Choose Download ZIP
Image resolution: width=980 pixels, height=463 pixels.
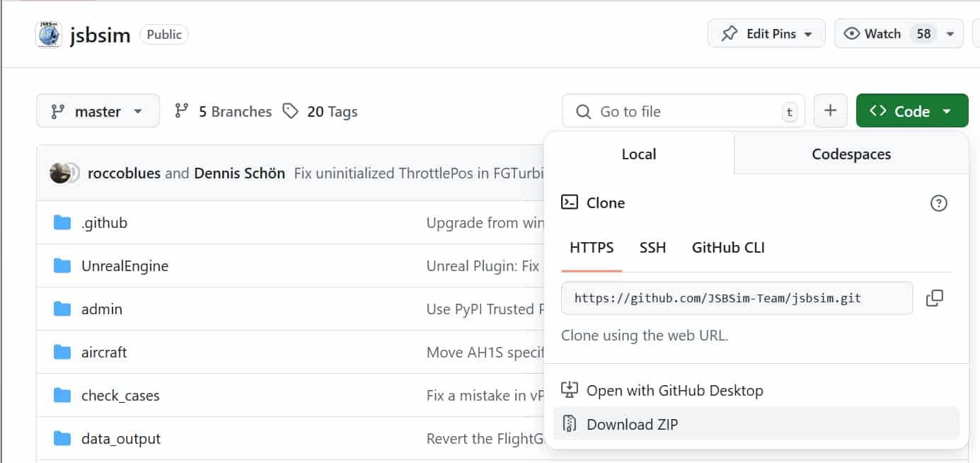756,423
